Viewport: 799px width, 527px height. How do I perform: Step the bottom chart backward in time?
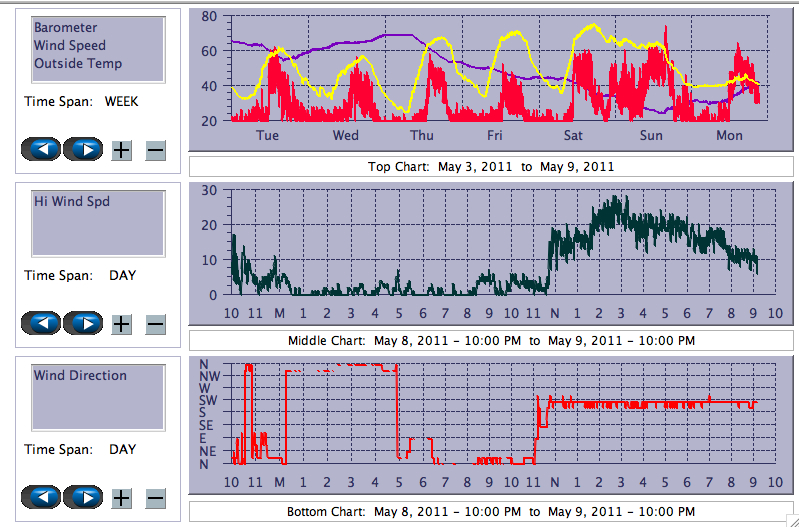coord(41,497)
